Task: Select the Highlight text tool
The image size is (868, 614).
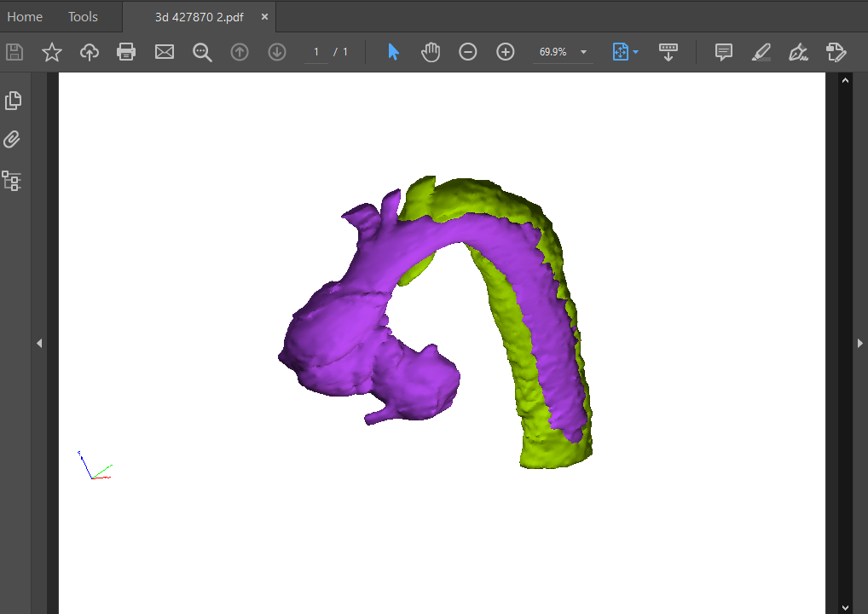Action: [761, 52]
